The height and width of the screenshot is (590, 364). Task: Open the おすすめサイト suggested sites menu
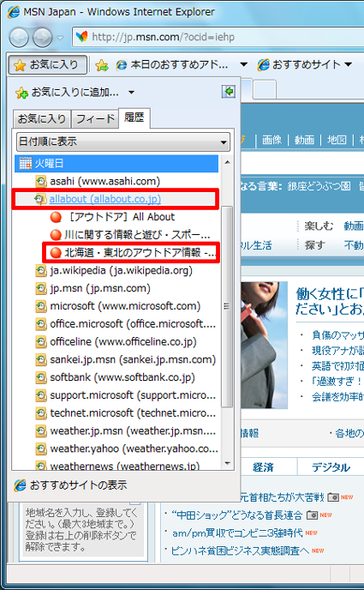pyautogui.click(x=305, y=64)
